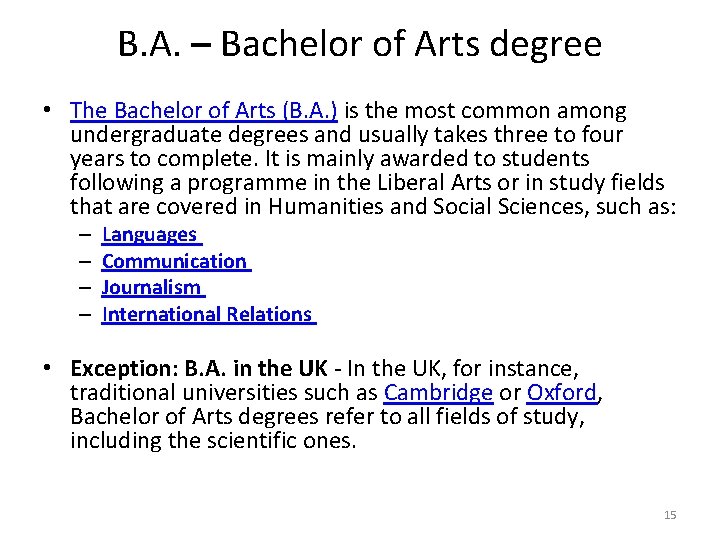The height and width of the screenshot is (540, 720).
Task: Click the dash before International Relations
Action: [x=87, y=315]
